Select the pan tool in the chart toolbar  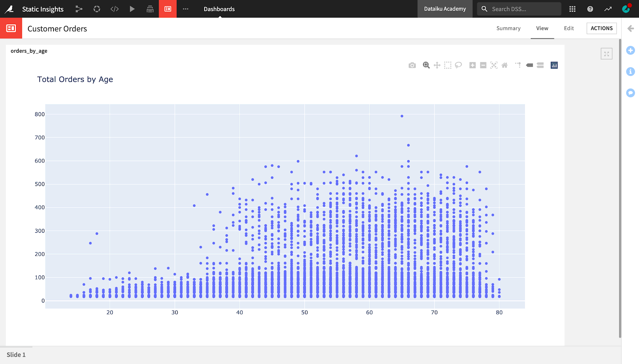[437, 65]
